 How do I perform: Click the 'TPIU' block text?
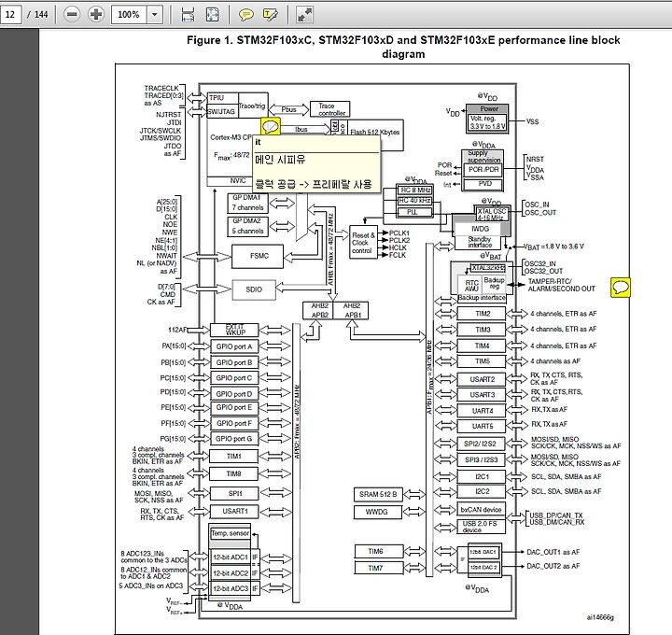[216, 98]
